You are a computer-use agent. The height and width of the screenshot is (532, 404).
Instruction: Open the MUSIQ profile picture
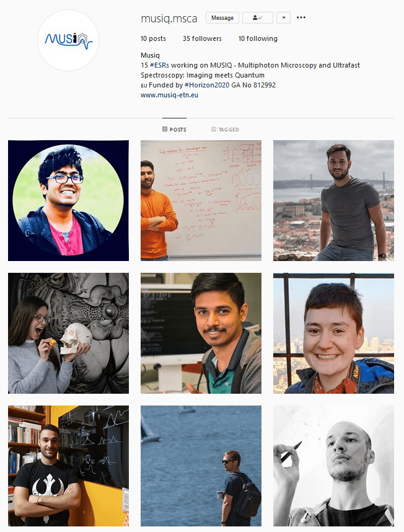(68, 40)
